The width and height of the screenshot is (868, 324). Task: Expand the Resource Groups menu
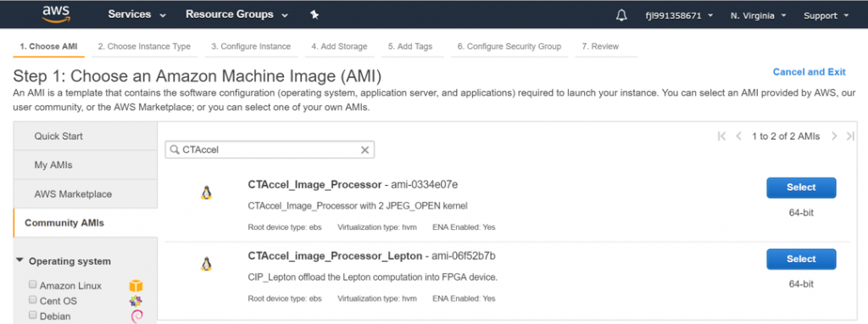coord(237,15)
